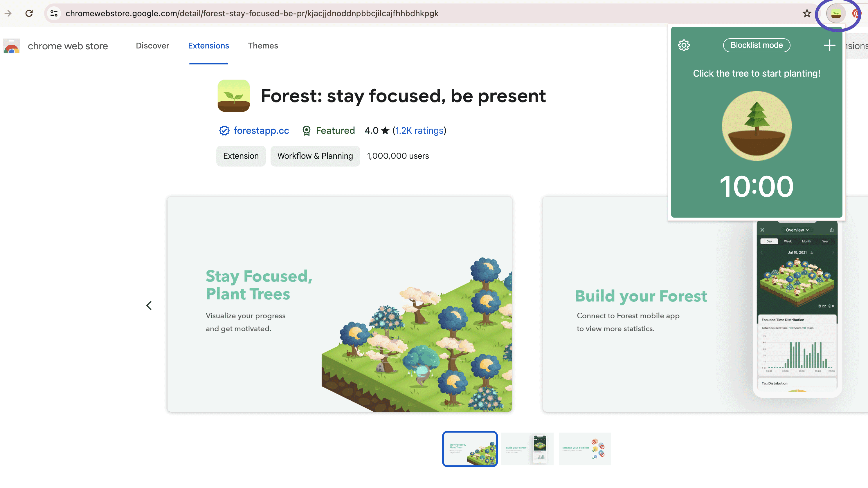Open the 1.2K ratings link
Image resolution: width=868 pixels, height=488 pixels.
[x=419, y=130]
